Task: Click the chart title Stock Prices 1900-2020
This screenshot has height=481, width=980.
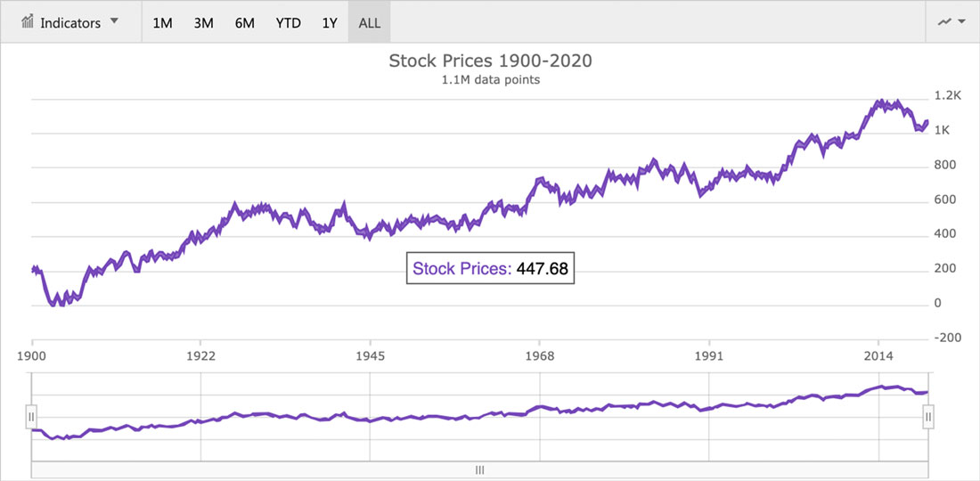Action: 490,61
